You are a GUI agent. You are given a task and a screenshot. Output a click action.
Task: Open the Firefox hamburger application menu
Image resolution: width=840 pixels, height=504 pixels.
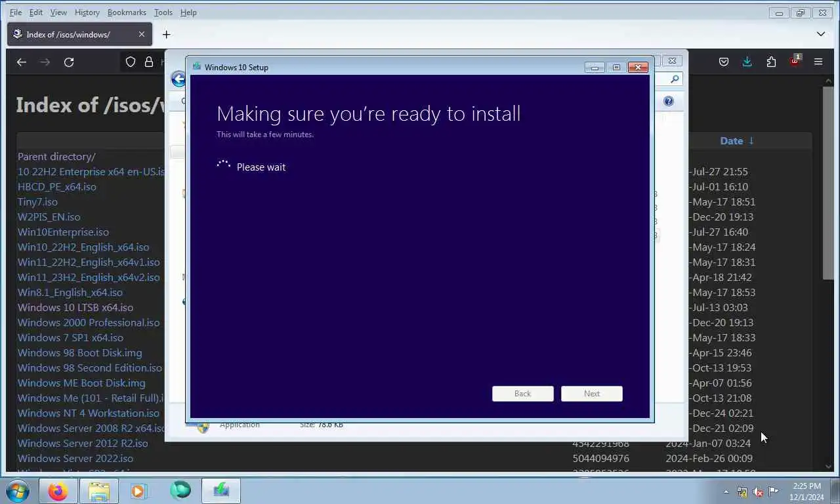pyautogui.click(x=818, y=62)
